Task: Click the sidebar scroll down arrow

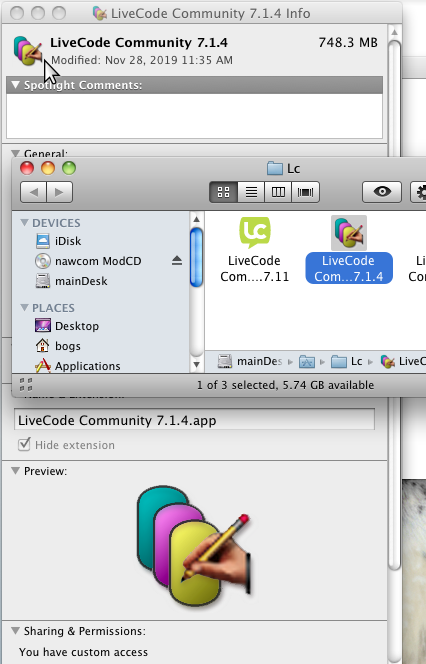Action: click(196, 364)
